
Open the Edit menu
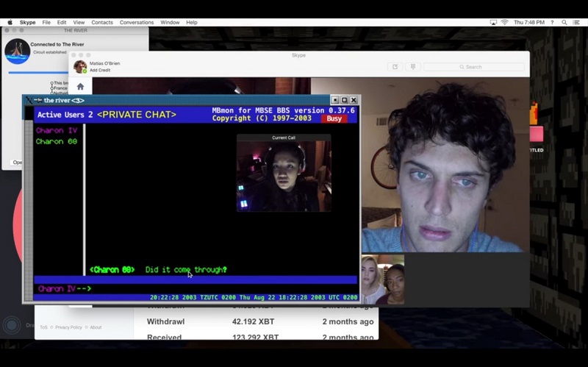62,22
